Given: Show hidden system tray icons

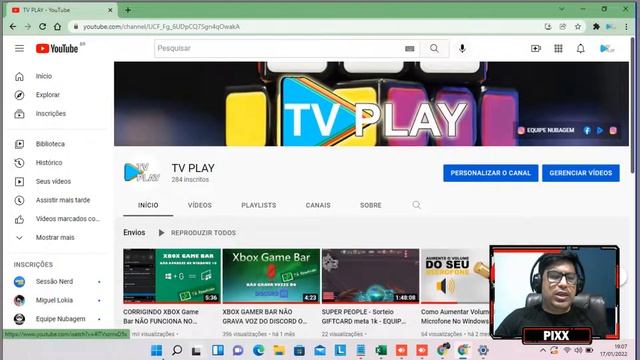Looking at the screenshot, I should click(543, 350).
